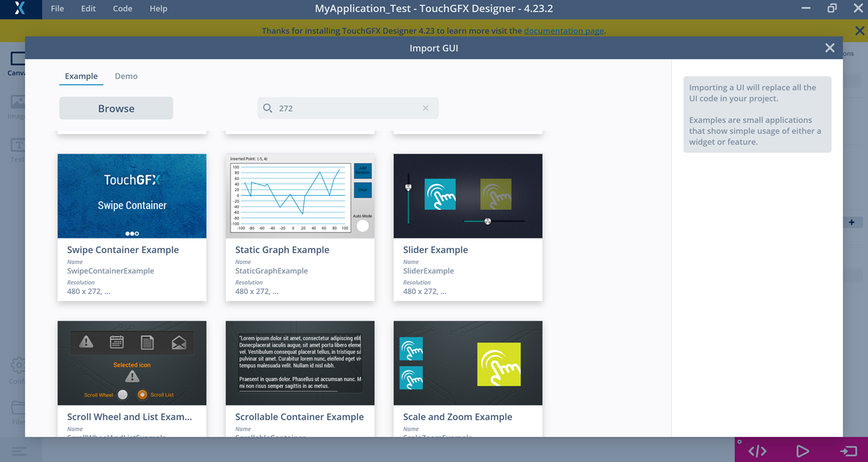
Task: Click the Slider Example title
Action: [x=436, y=250]
